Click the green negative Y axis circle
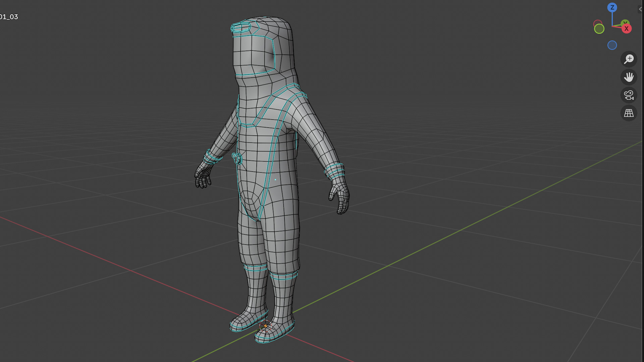The image size is (644, 362). click(x=599, y=29)
